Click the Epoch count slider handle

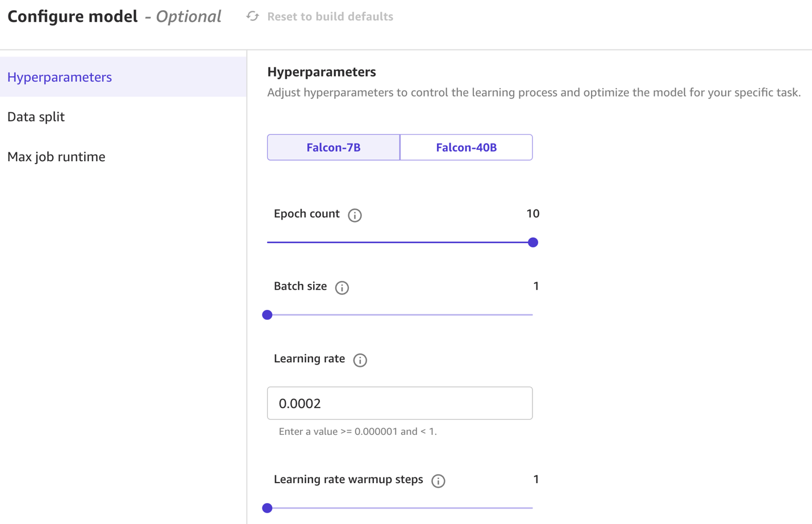pos(532,242)
